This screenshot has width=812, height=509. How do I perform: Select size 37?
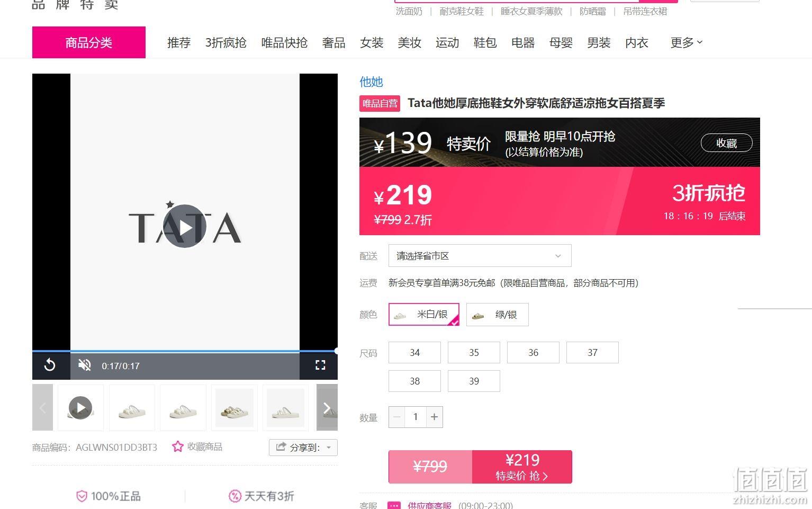(592, 353)
